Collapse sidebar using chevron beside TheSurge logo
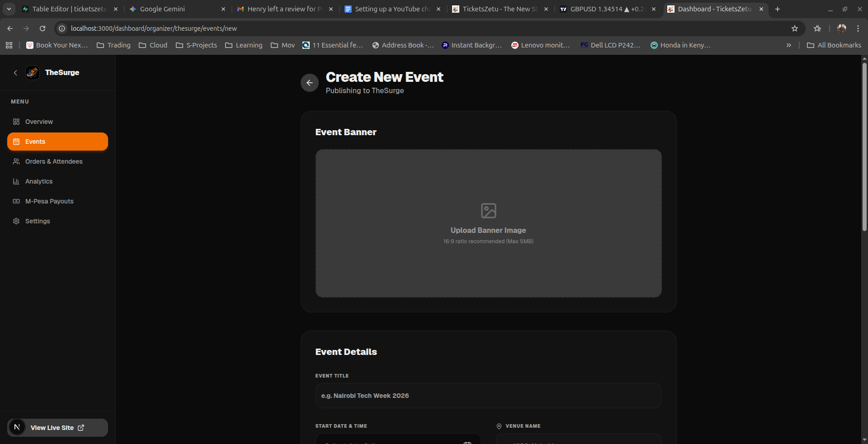Image resolution: width=868 pixels, height=444 pixels. click(x=15, y=73)
